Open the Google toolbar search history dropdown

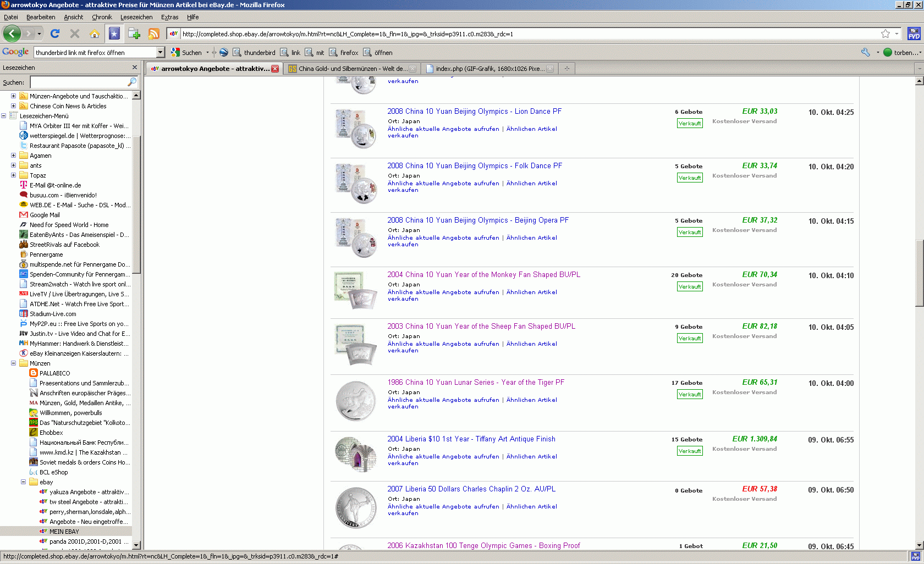[x=160, y=53]
